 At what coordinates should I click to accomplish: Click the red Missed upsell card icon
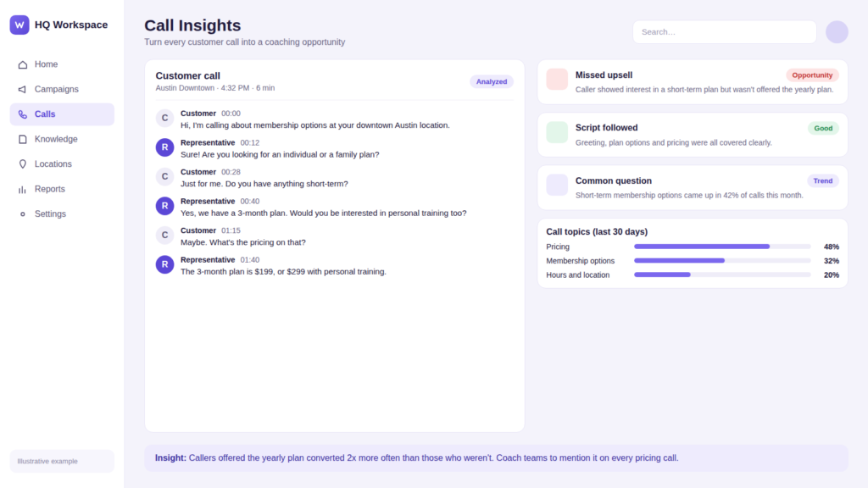tap(557, 79)
